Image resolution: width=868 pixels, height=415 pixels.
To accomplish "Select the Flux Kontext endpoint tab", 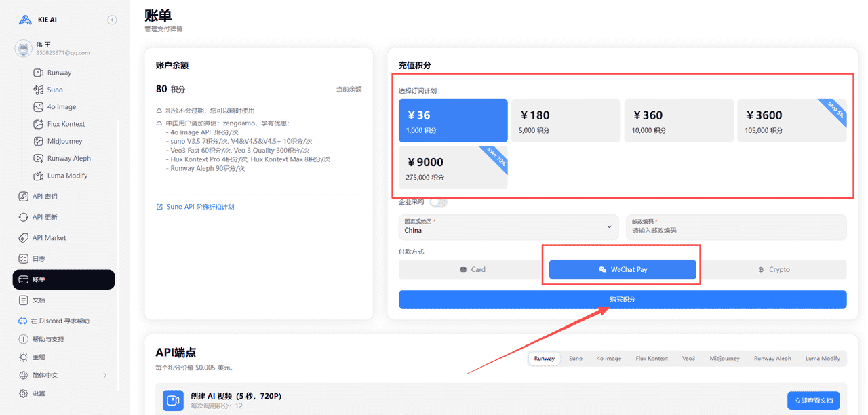I will (x=651, y=359).
